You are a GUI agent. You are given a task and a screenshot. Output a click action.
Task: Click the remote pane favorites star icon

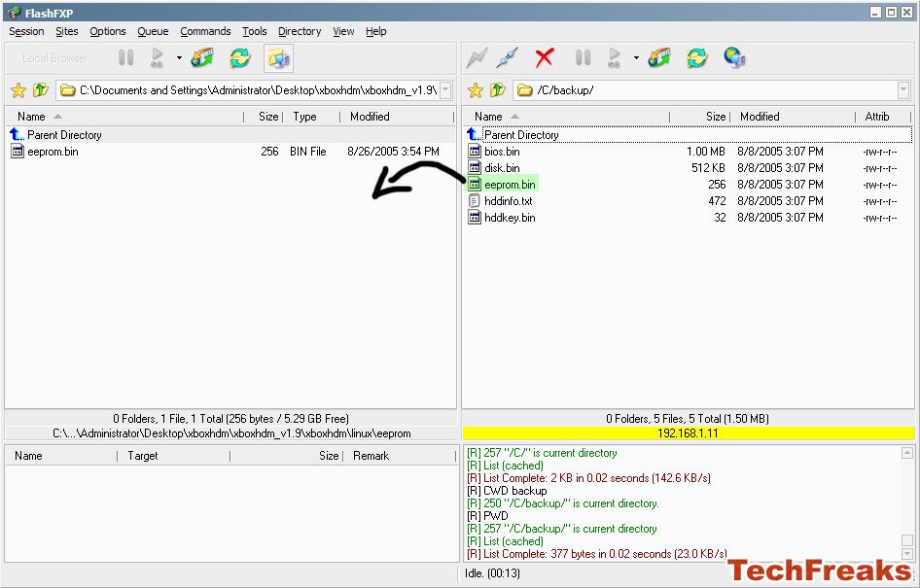(x=476, y=90)
